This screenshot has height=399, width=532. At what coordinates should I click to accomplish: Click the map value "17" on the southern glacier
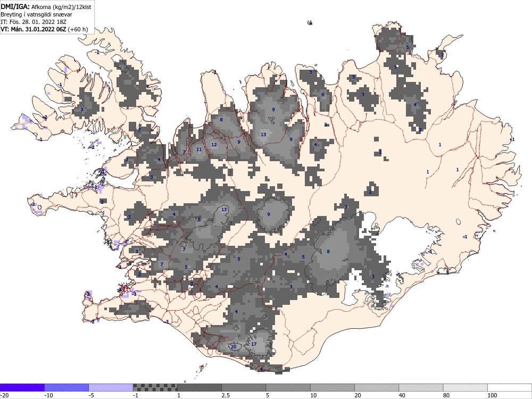[254, 344]
